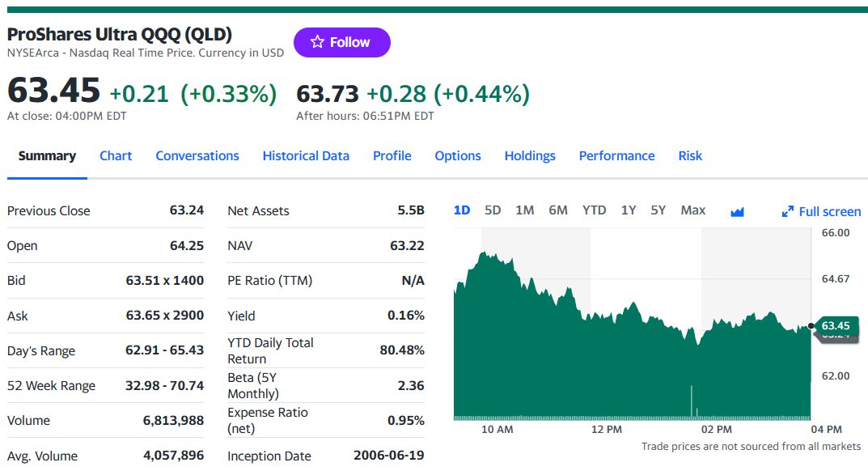Click the volume spike bar near 02 PM

click(x=692, y=400)
